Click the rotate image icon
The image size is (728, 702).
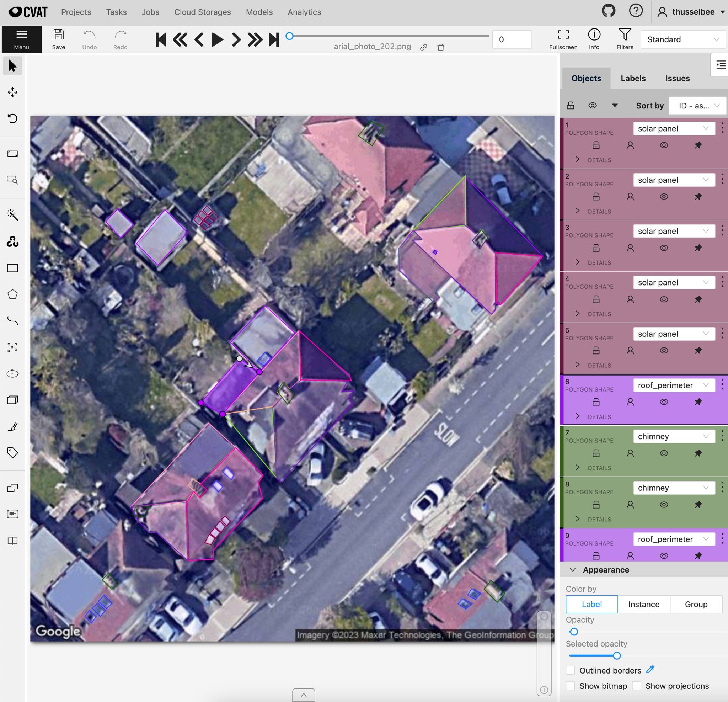pos(13,118)
